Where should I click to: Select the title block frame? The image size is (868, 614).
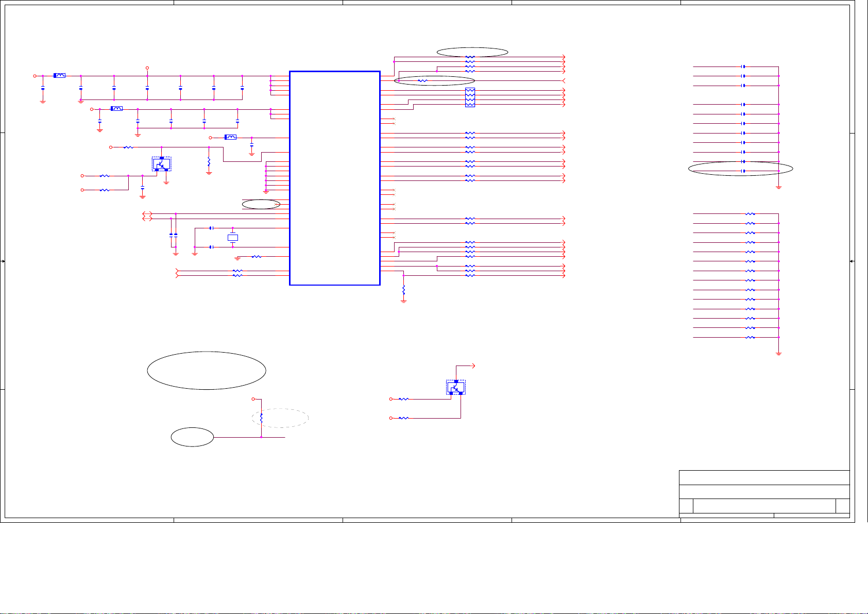764,494
